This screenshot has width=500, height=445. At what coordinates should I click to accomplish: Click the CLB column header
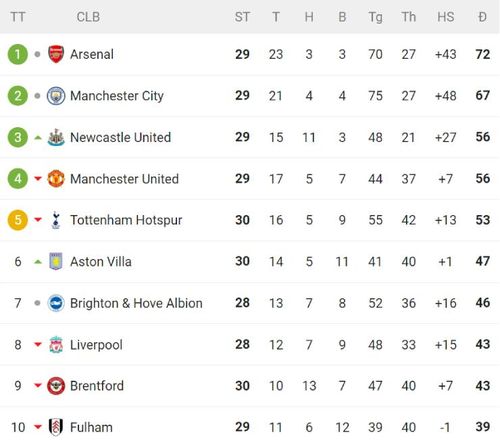[x=88, y=17]
